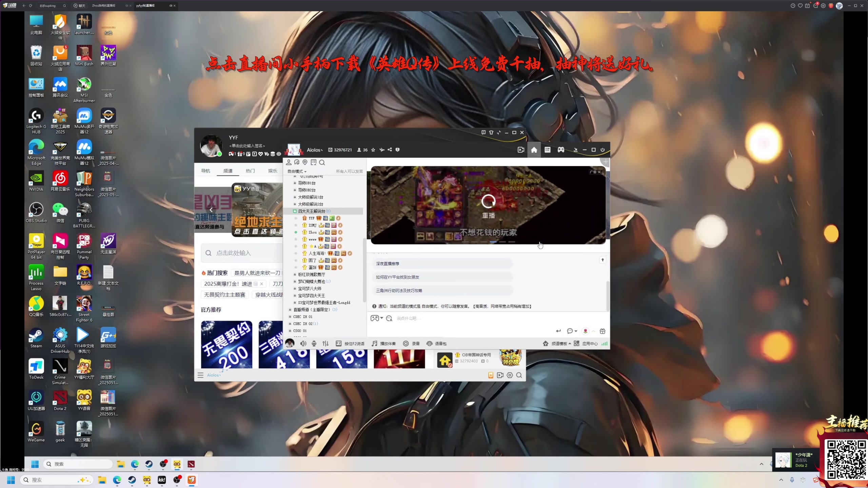868x488 pixels.
Task: Click the location pin icon above the channel tree
Action: 305,162
